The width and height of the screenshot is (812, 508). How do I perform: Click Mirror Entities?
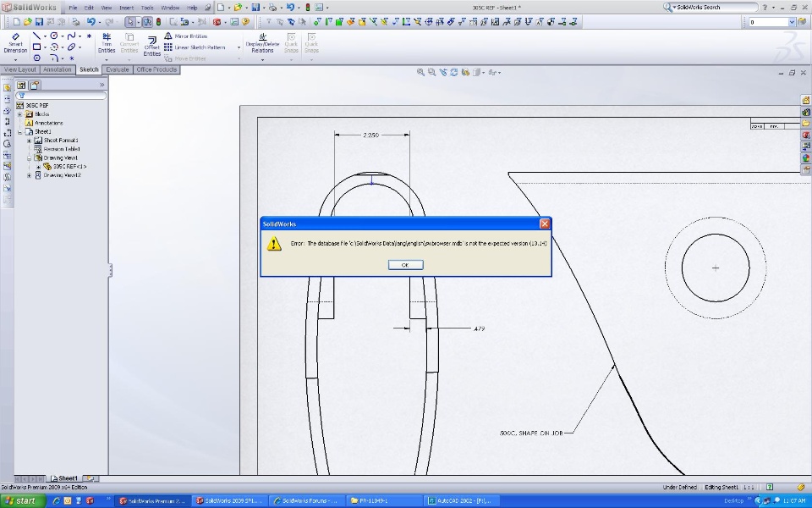click(186, 36)
